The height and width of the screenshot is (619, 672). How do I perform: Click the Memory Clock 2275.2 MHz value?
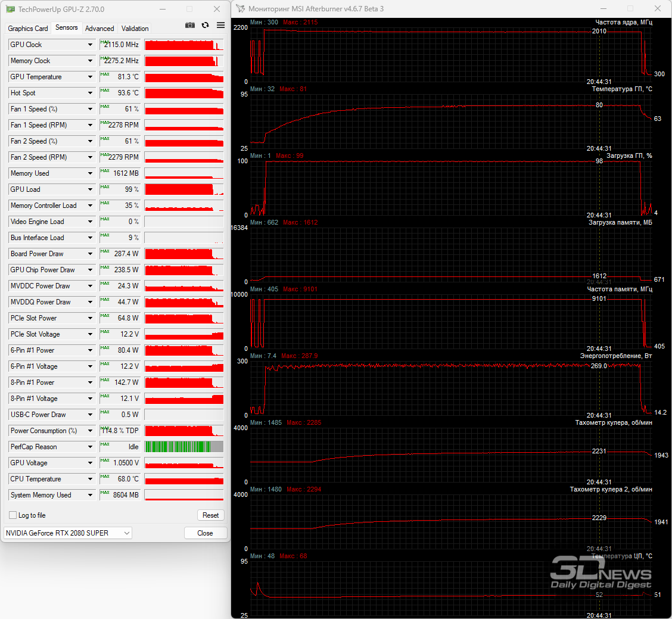120,61
